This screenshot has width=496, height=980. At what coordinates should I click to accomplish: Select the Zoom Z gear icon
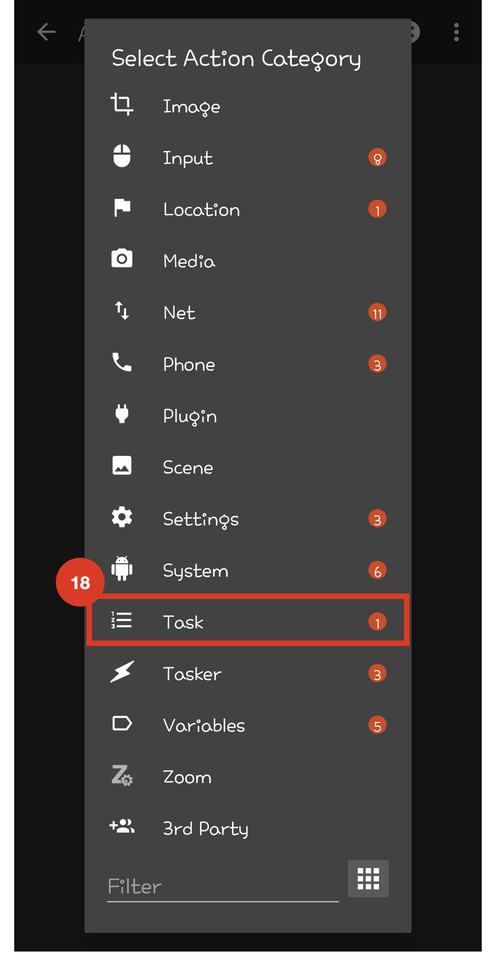point(122,775)
